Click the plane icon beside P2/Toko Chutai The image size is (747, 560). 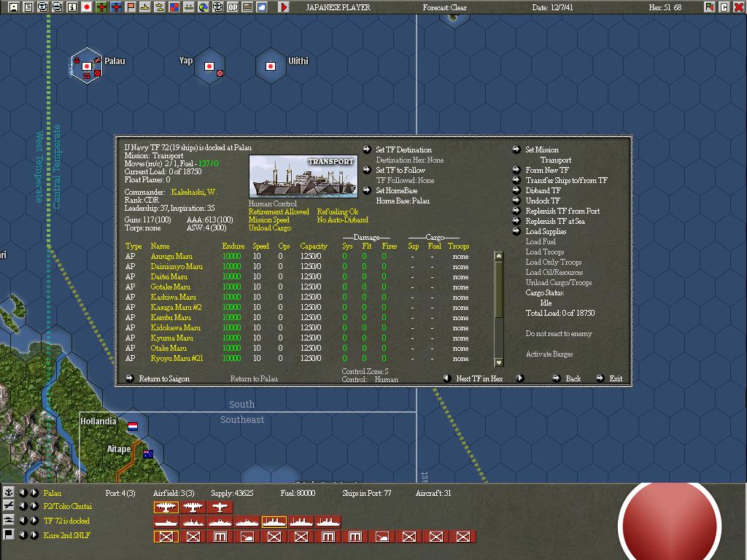pos(9,506)
